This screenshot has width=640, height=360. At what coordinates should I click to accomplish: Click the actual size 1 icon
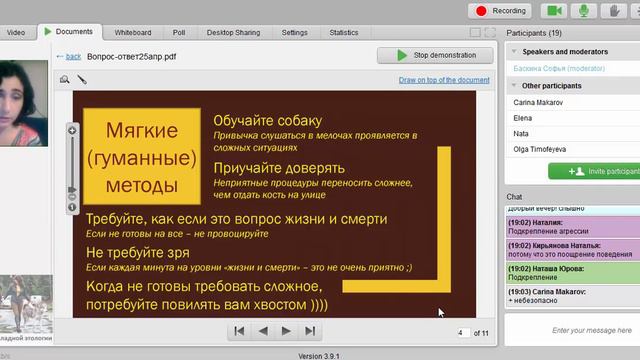(x=72, y=207)
